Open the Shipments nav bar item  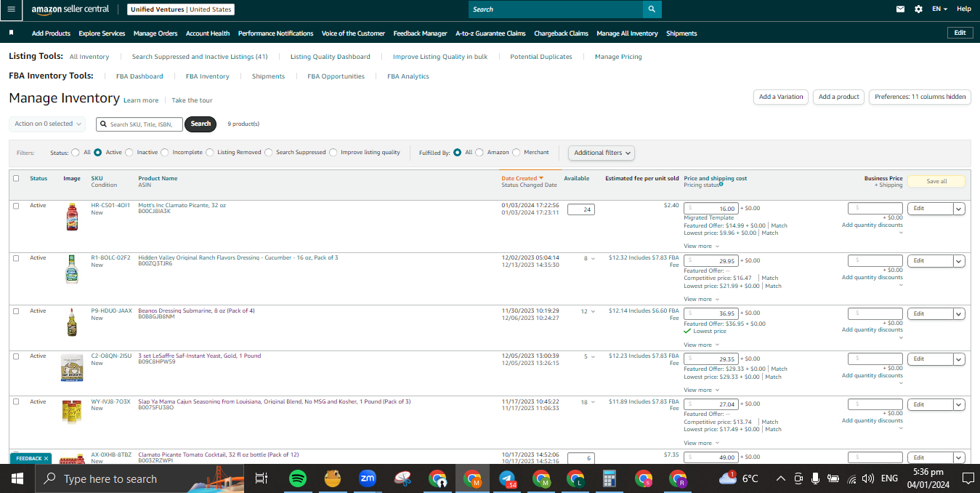(681, 33)
